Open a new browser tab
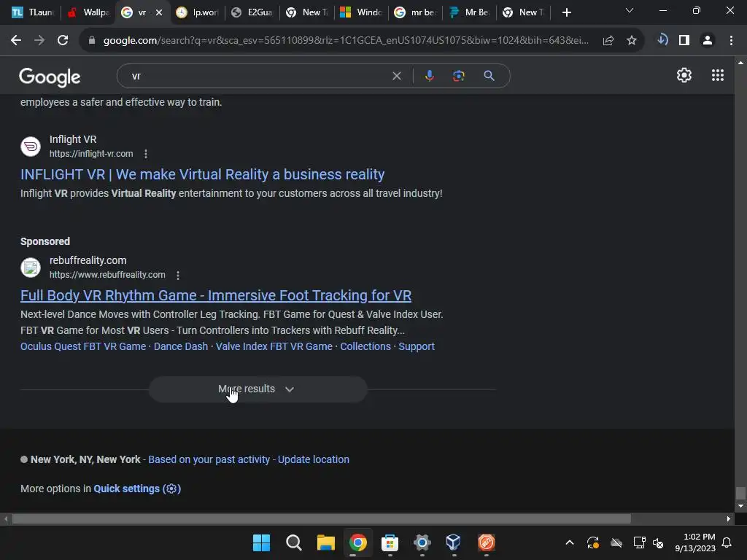This screenshot has height=560, width=747. coord(566,12)
